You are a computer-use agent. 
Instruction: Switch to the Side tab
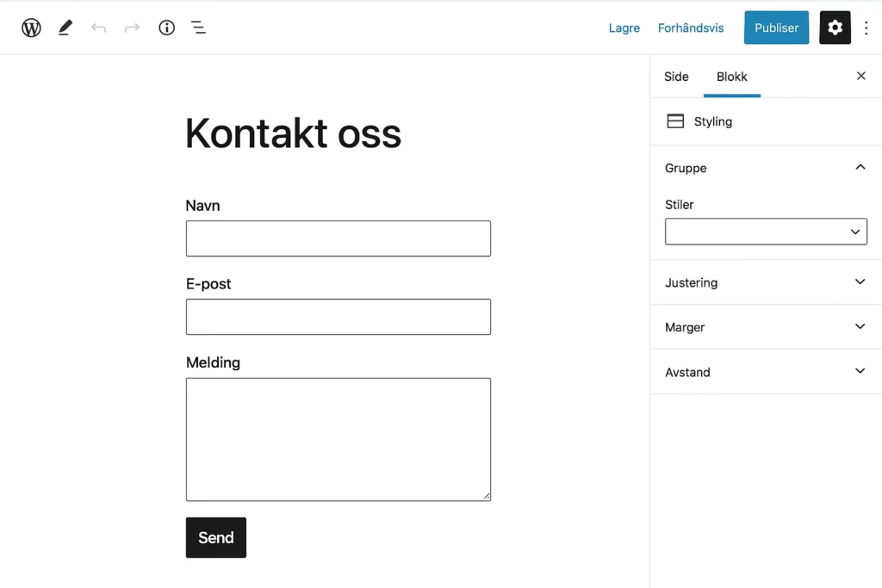click(x=675, y=76)
